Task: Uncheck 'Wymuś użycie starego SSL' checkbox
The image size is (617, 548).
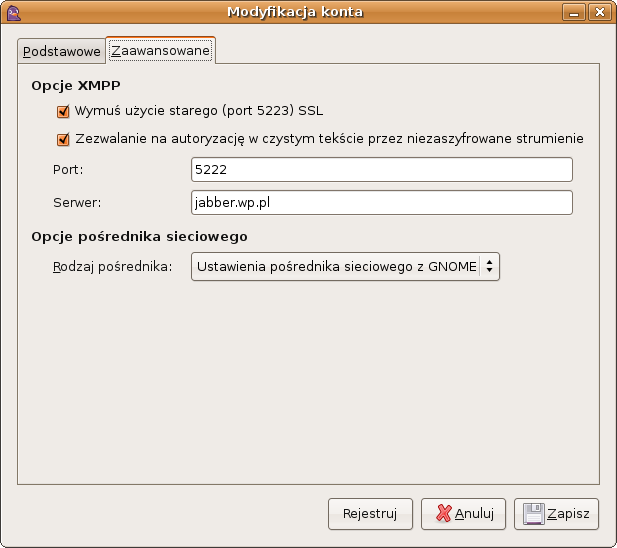Action: coord(63,111)
